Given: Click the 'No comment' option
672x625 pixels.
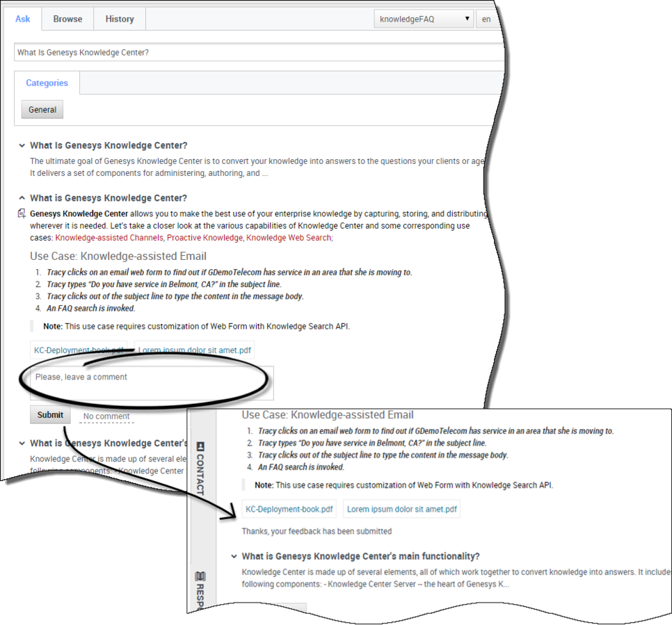Looking at the screenshot, I should (x=106, y=416).
